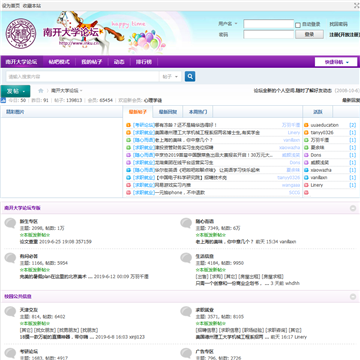Open user uuaeducation in active members list
The width and height of the screenshot is (360, 360).
pos(324,125)
